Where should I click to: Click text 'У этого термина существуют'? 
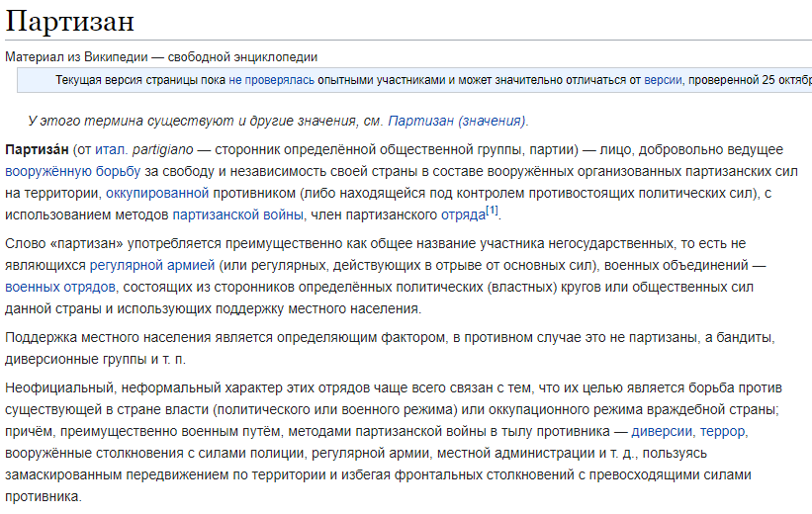pyautogui.click(x=131, y=121)
